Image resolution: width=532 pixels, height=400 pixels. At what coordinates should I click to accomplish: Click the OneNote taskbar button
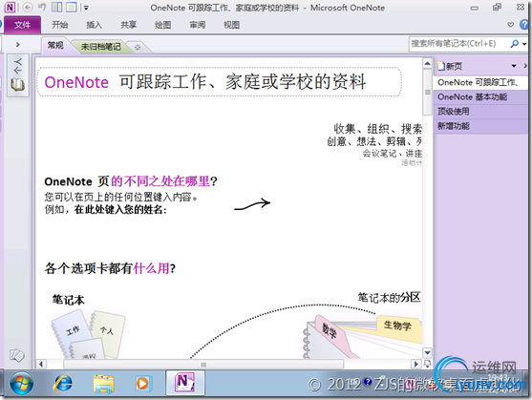click(185, 383)
